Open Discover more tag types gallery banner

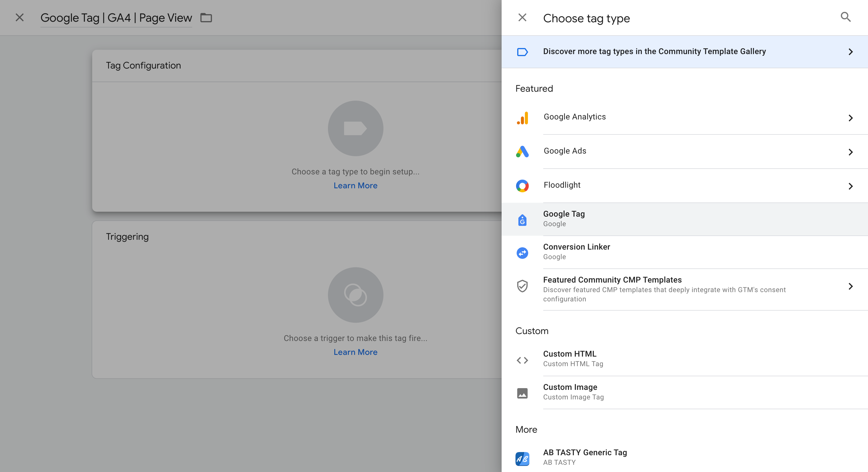[x=685, y=52]
